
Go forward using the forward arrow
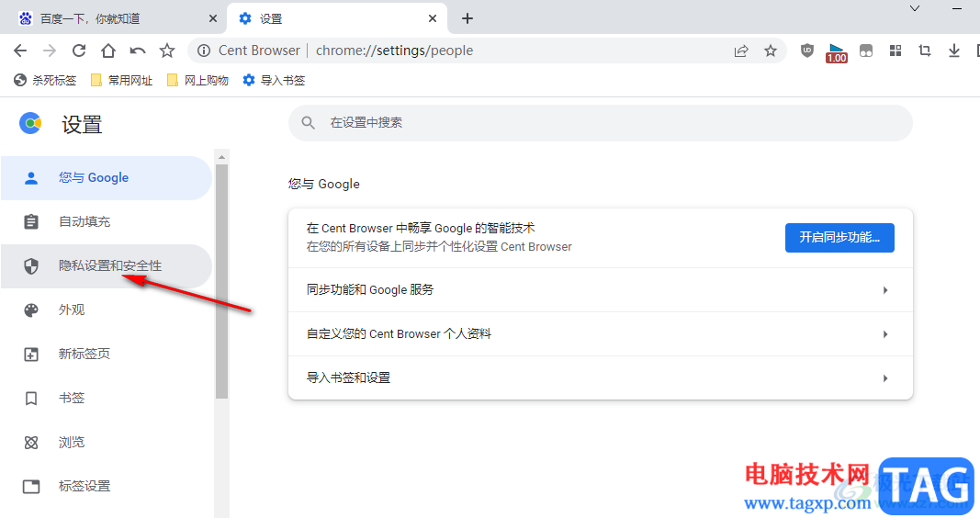pyautogui.click(x=50, y=51)
